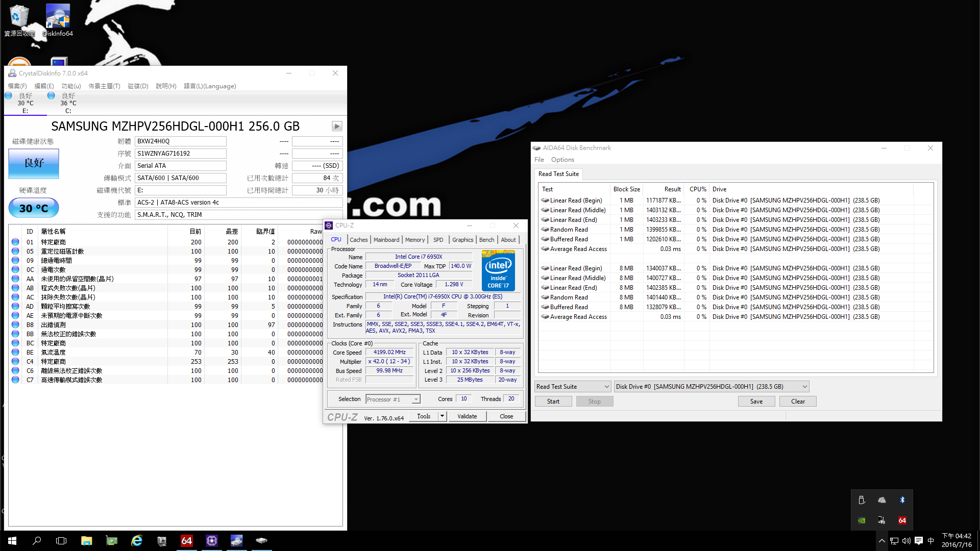
Task: Click the blue status orb for attribute 01
Action: 15,242
